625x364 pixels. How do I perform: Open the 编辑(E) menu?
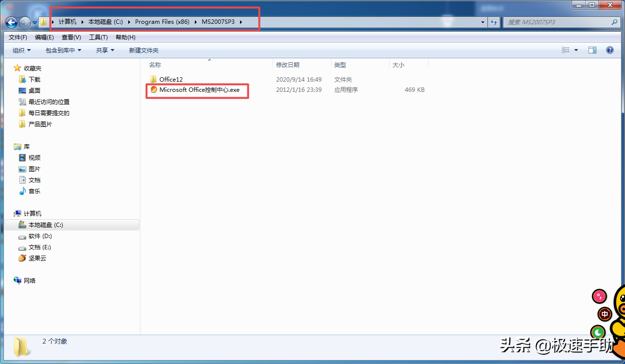point(44,37)
